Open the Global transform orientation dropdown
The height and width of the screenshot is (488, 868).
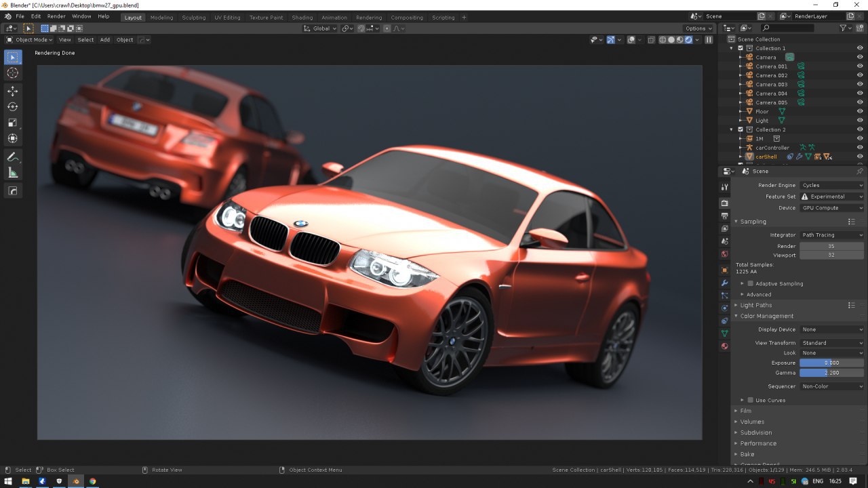point(320,28)
